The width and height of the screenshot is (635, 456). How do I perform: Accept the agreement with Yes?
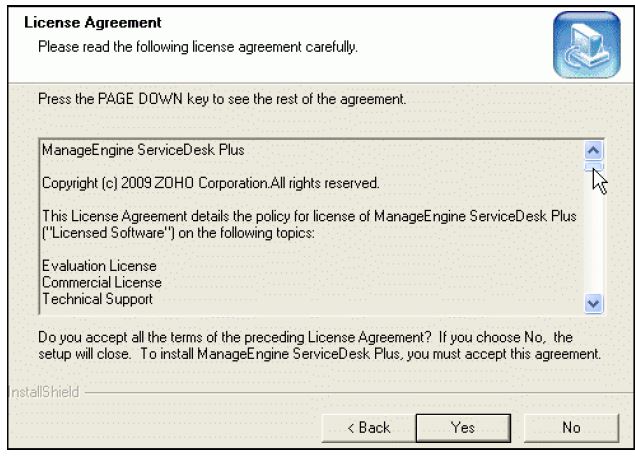tap(463, 428)
